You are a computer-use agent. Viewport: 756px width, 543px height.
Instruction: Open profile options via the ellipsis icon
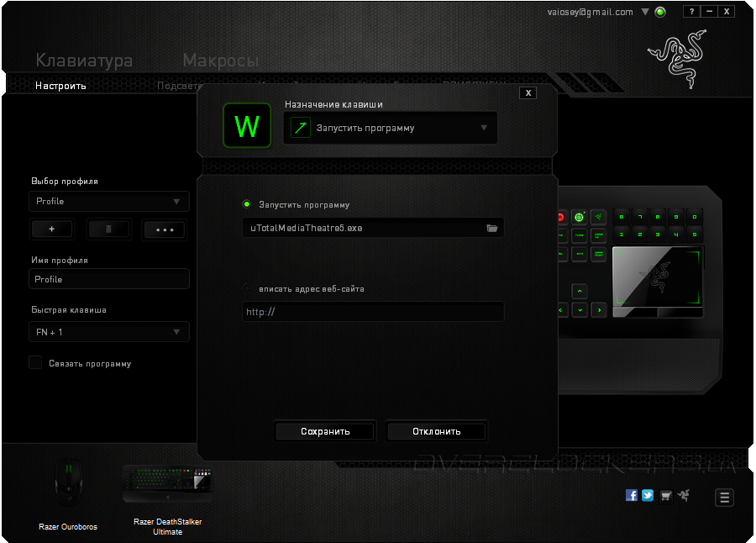tap(165, 229)
